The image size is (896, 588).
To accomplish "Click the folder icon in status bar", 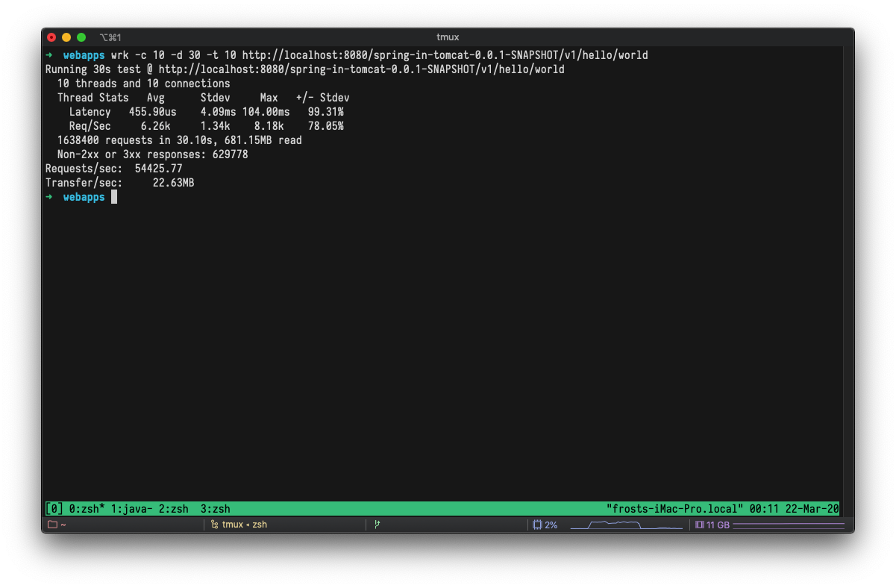I will (x=52, y=525).
